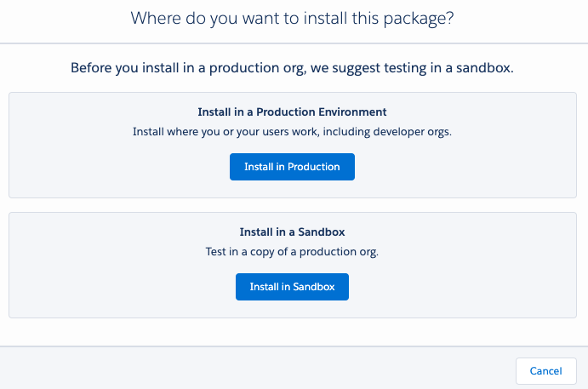588x389 pixels.
Task: Click the sandbox testing suggestion text
Action: pos(292,67)
